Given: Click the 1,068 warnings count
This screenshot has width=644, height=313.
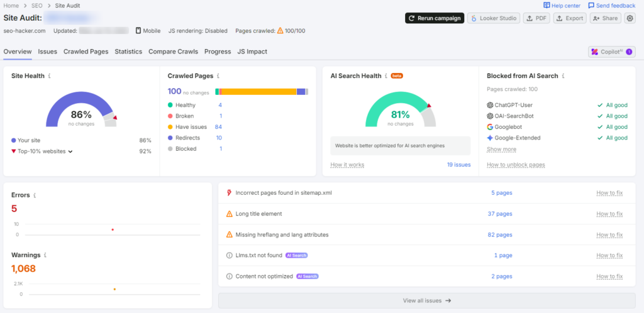Looking at the screenshot, I should (23, 269).
